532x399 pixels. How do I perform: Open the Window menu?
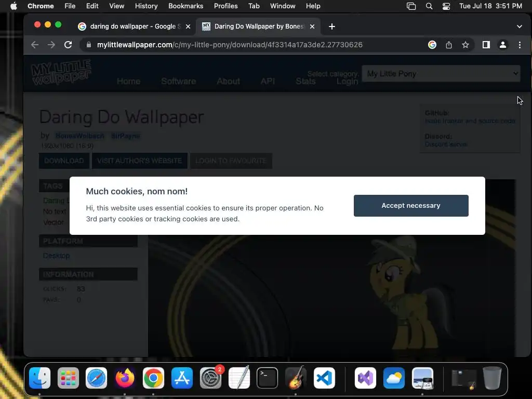tap(283, 6)
